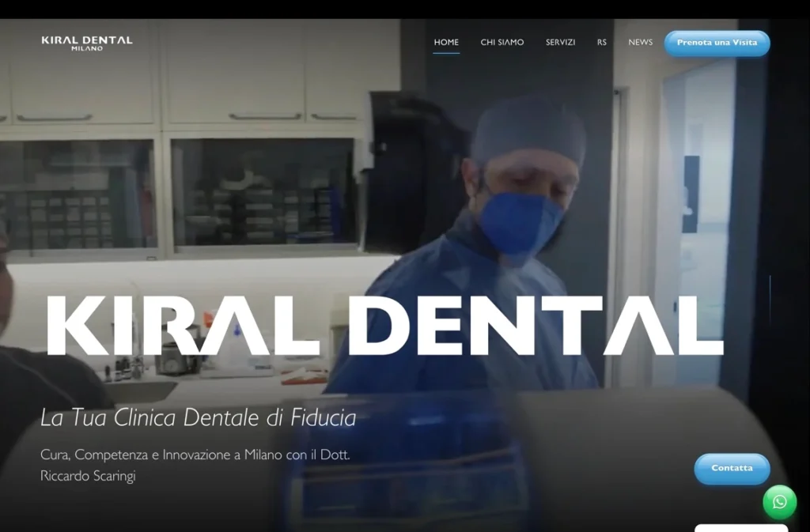Image resolution: width=810 pixels, height=532 pixels.
Task: Click 'La Tua Clinica Dentale di Fiducia' text
Action: coord(199,417)
